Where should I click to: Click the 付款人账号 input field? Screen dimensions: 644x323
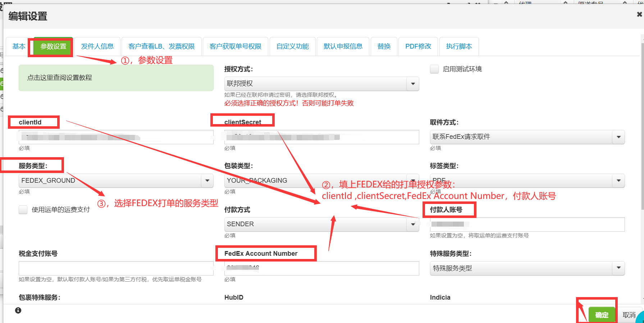(527, 224)
